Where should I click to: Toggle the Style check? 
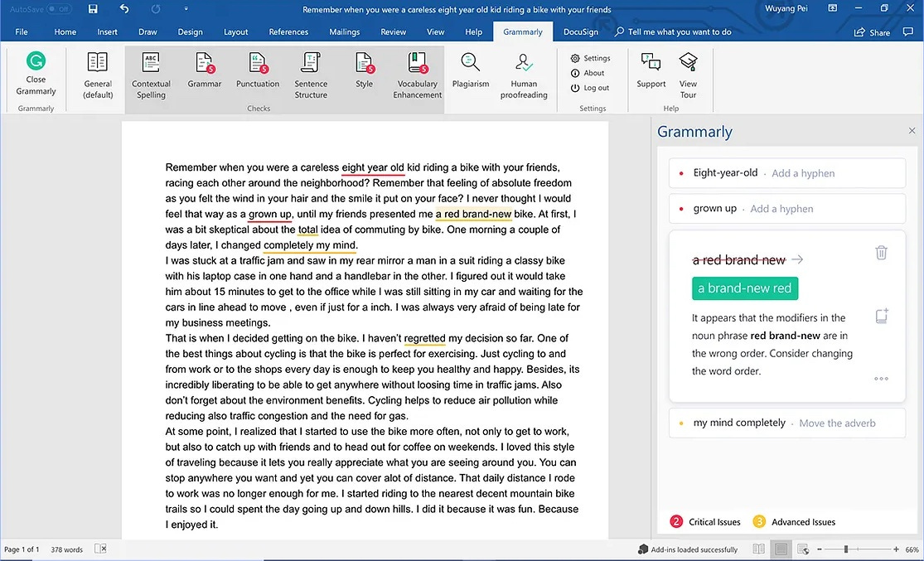(364, 70)
